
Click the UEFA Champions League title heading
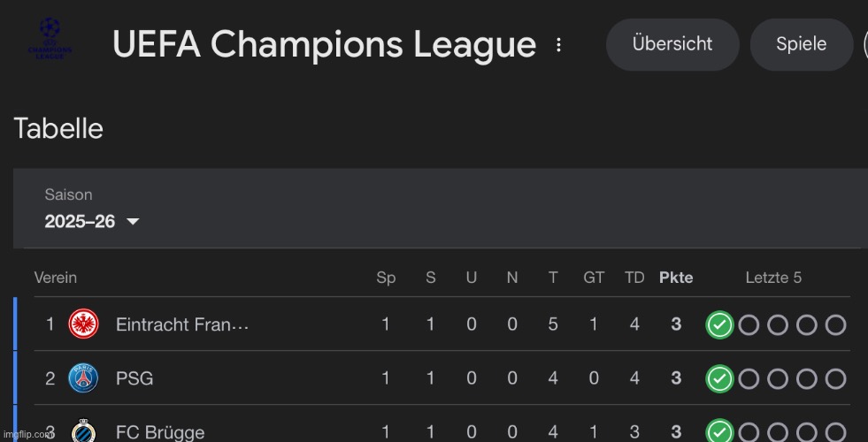(324, 44)
